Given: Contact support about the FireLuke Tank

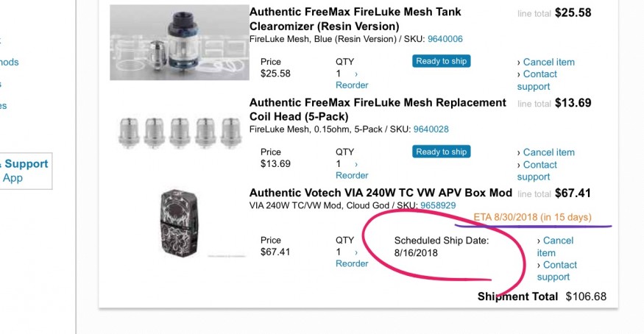Looking at the screenshot, I should click(539, 74).
